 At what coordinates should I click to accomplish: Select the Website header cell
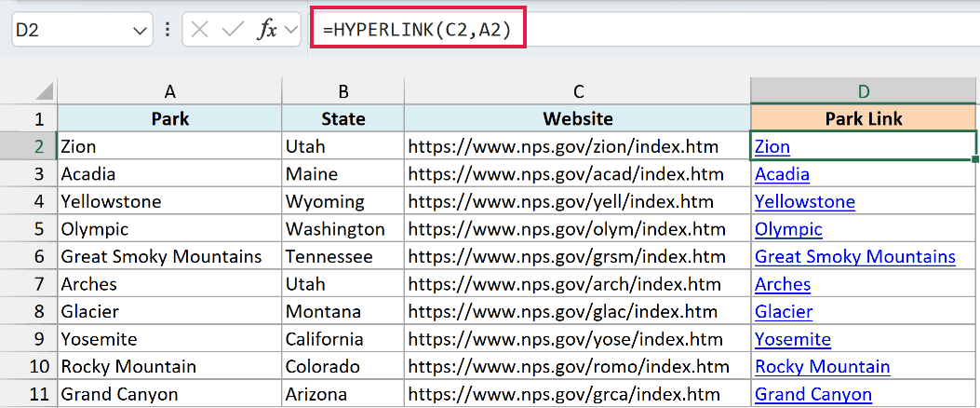click(x=578, y=118)
